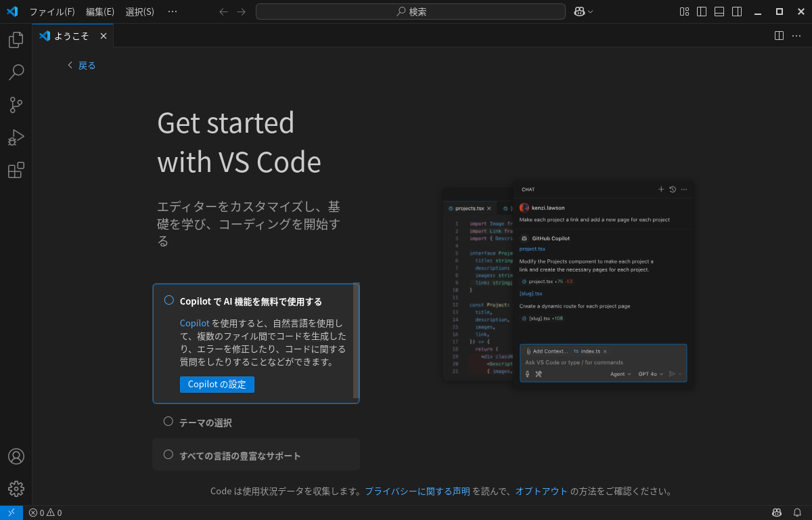Screen dimensions: 812x520
Task: Open the Extensions view
Action: click(x=16, y=170)
